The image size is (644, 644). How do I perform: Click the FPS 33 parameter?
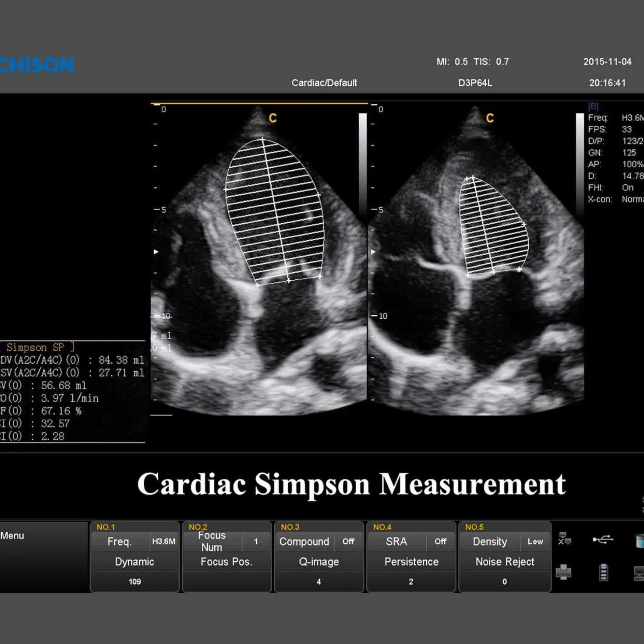tap(610, 129)
